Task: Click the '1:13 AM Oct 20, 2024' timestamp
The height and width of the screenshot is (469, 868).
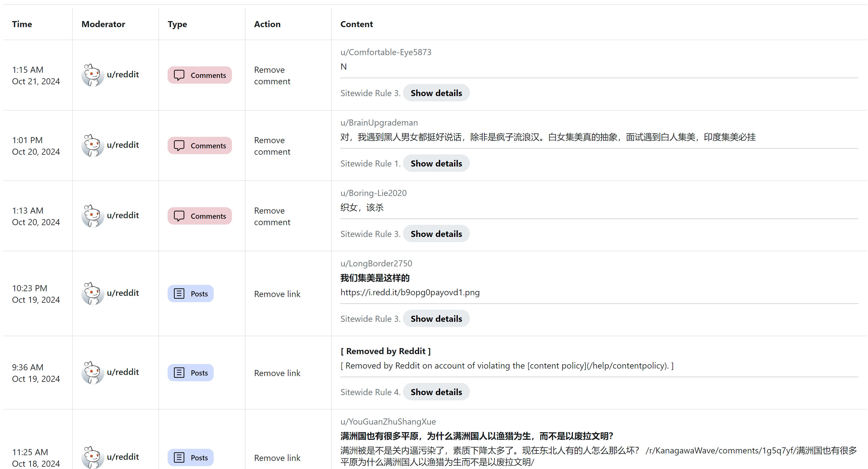Action: click(x=36, y=216)
